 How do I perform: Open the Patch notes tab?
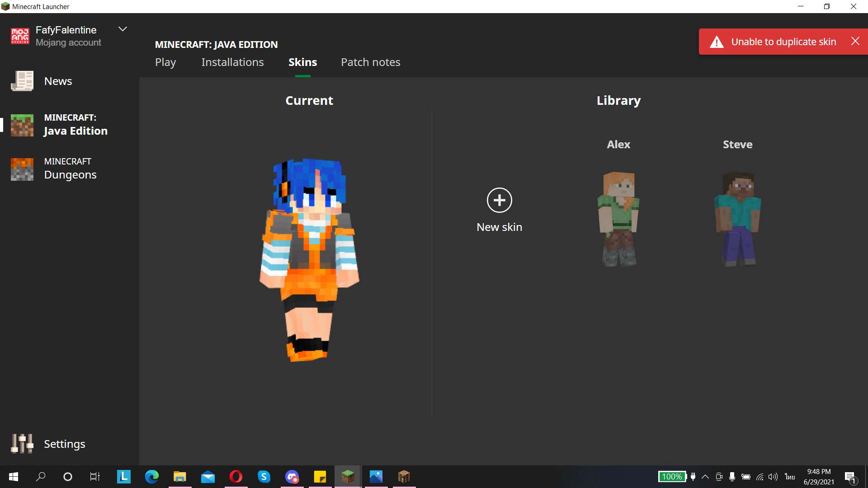click(x=370, y=62)
